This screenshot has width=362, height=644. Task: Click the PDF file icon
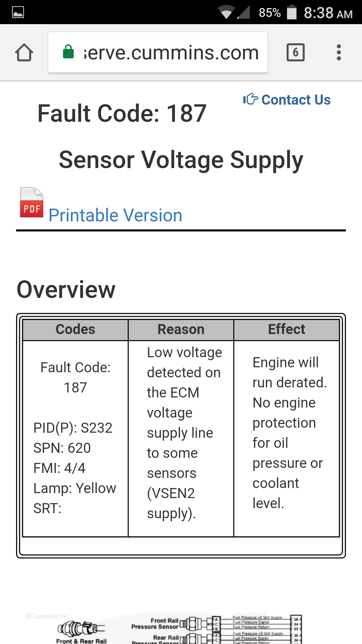32,202
